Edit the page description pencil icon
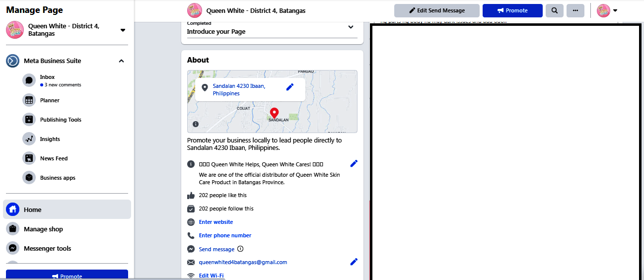Screen dimensions: 644x280 (x=354, y=163)
